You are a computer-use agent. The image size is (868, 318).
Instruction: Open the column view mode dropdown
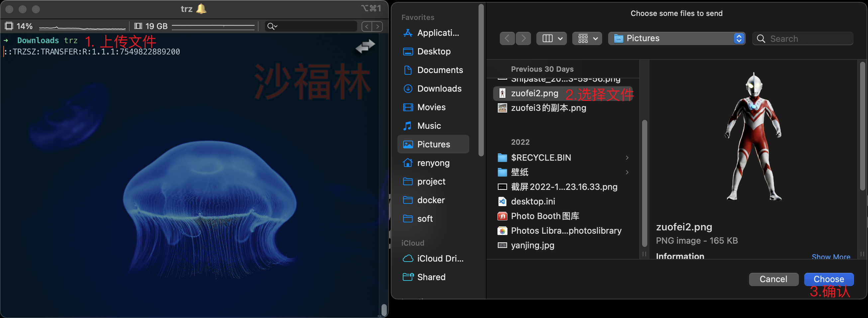(552, 39)
